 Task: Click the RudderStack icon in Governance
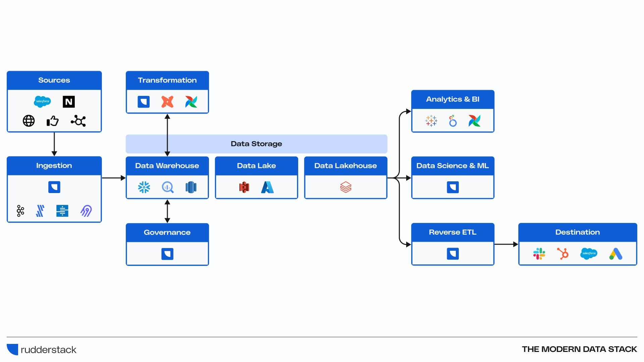tap(167, 254)
